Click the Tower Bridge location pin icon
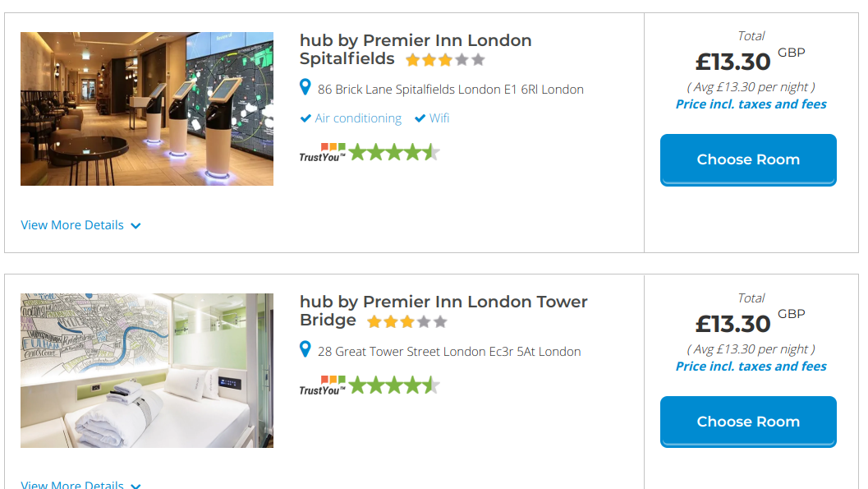 point(305,349)
